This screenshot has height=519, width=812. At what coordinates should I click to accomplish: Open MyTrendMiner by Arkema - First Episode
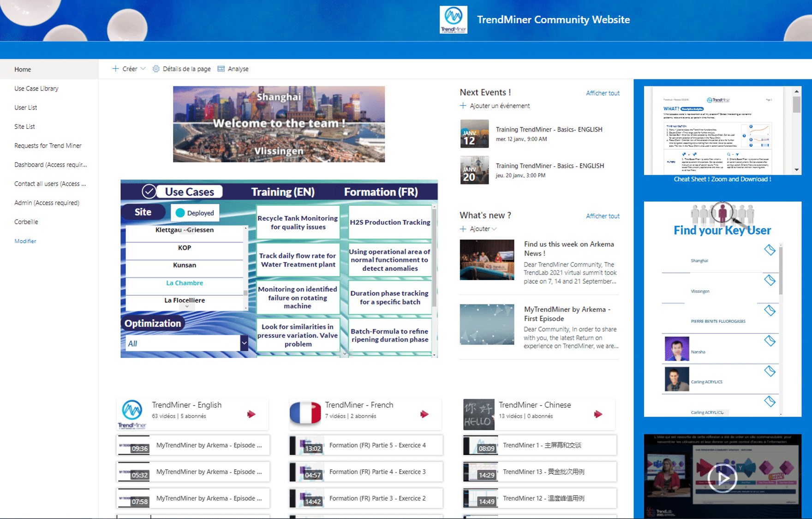(567, 314)
